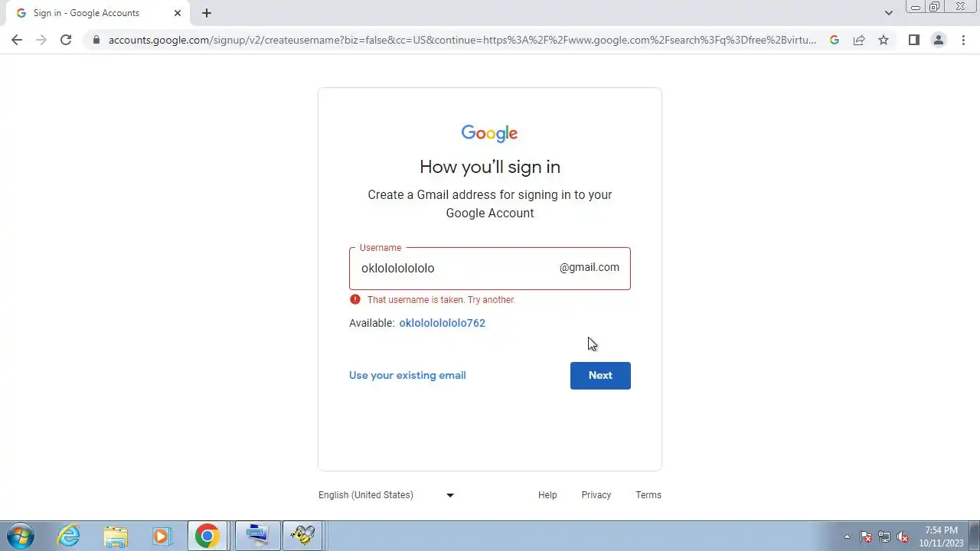Open Windows Media Player from taskbar

click(162, 536)
